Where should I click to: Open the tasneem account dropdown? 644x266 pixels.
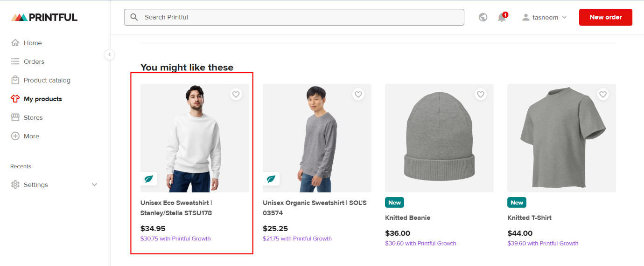tap(544, 17)
